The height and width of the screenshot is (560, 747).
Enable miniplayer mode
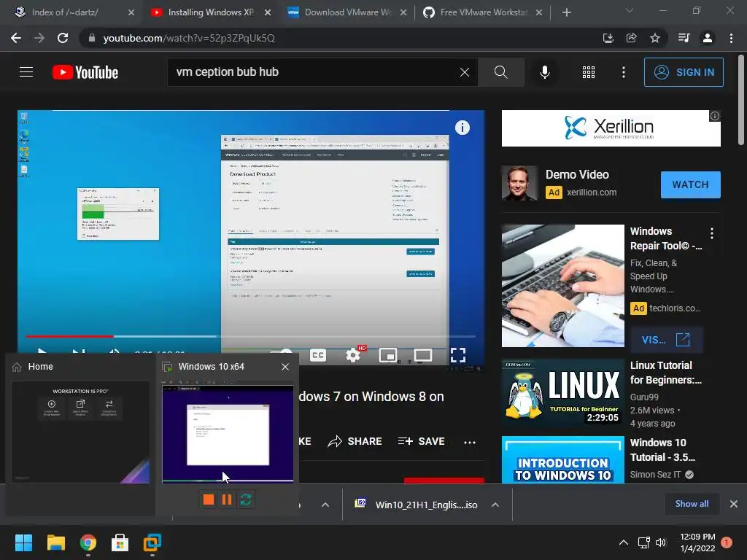[388, 355]
